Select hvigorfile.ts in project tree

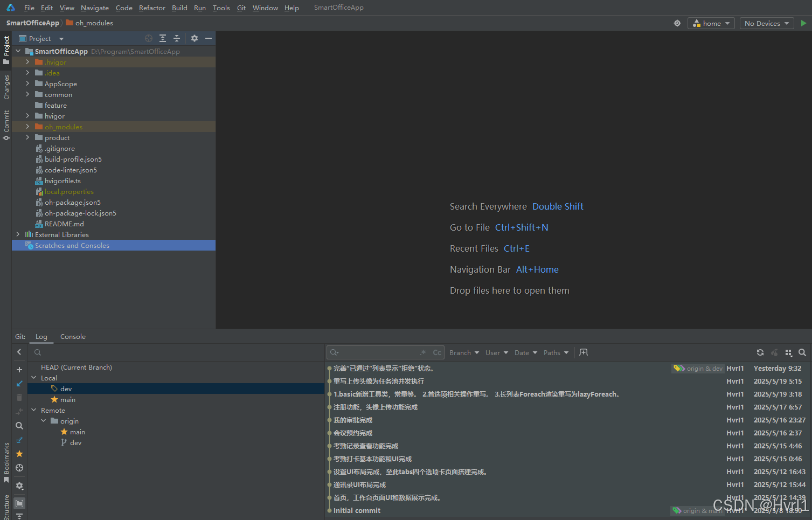[63, 181]
